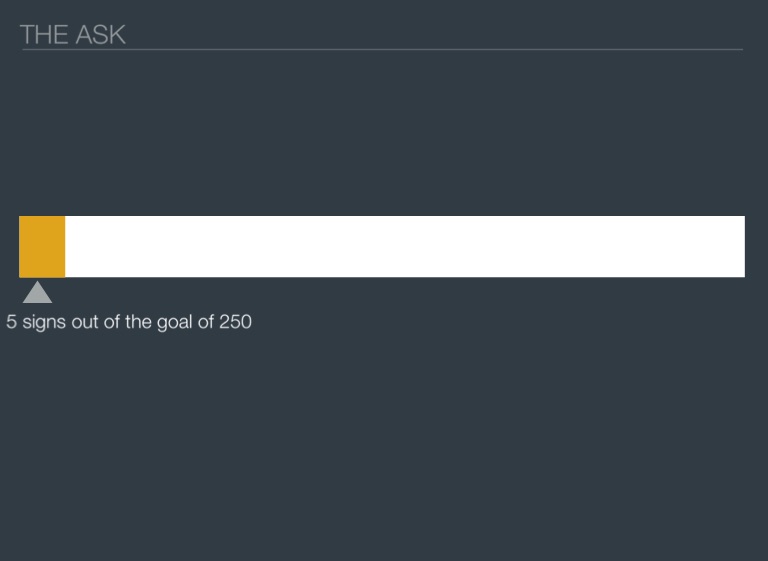Click the word "out" in the caption

[x=84, y=322]
